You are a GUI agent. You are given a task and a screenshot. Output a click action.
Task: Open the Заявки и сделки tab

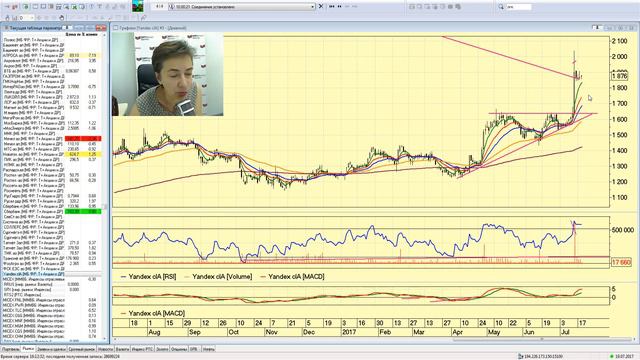click(51, 349)
